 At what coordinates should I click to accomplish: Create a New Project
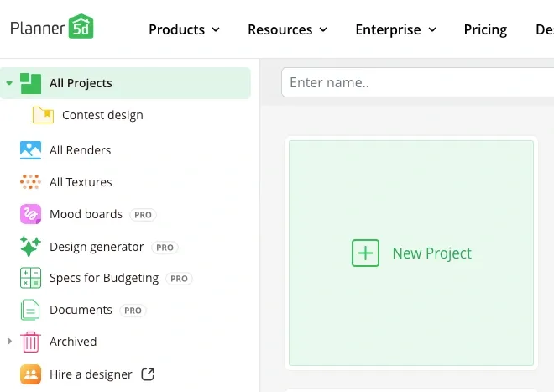411,253
